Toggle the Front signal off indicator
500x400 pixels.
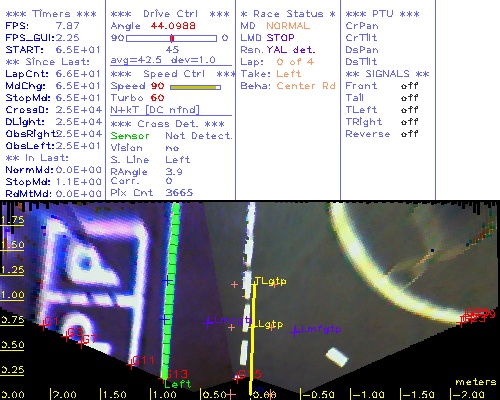tap(409, 86)
